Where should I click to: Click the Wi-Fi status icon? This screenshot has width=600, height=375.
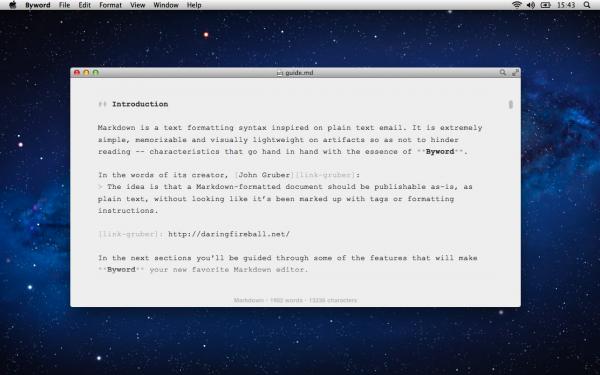[517, 5]
